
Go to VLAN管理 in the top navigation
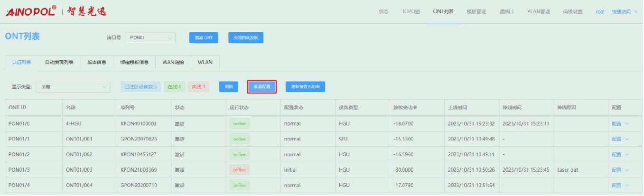coord(538,11)
